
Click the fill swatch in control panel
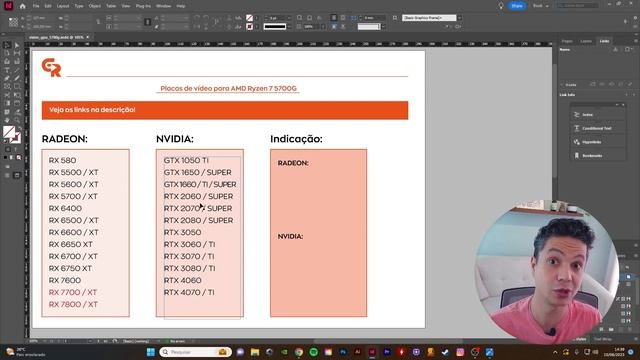[249, 18]
